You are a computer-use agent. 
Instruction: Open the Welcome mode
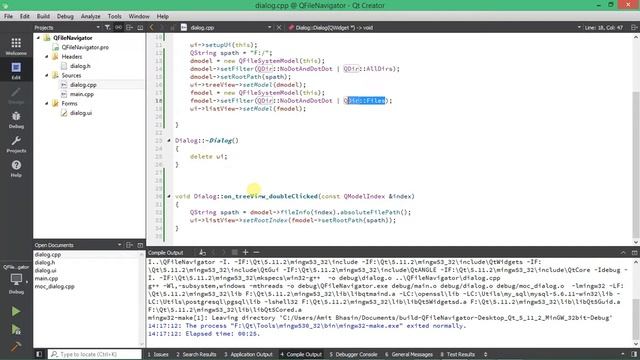pos(16,46)
